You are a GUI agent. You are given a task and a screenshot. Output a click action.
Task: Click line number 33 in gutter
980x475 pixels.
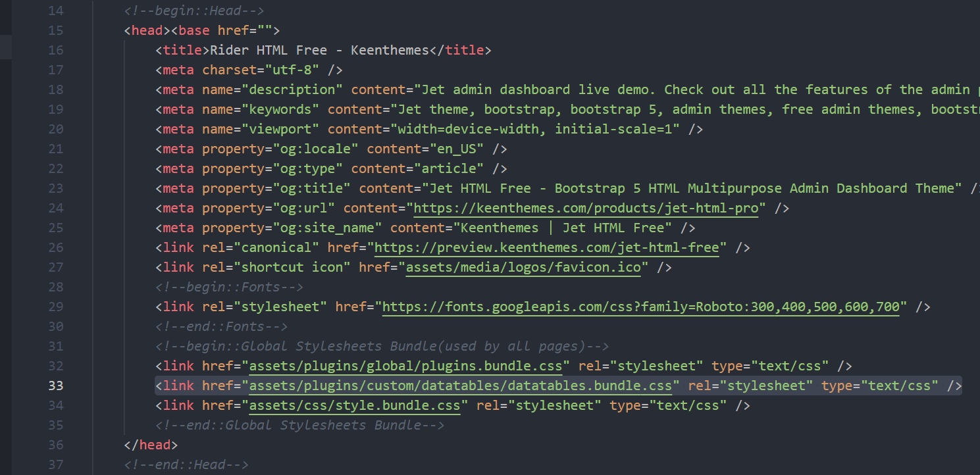(55, 386)
